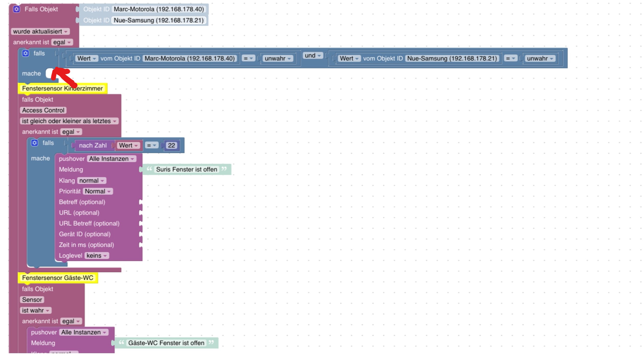The width and height of the screenshot is (644, 355).
Task: Open equals operator dropdown after Nue-Samsung condition
Action: (510, 59)
